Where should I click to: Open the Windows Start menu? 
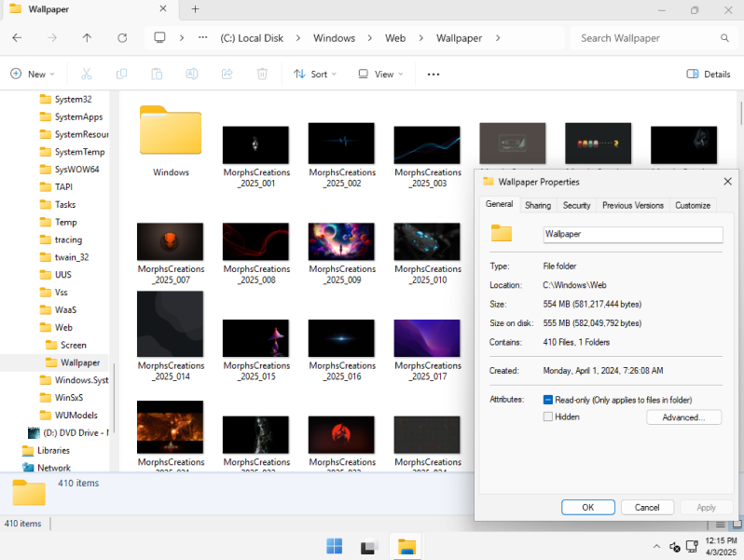point(334,546)
